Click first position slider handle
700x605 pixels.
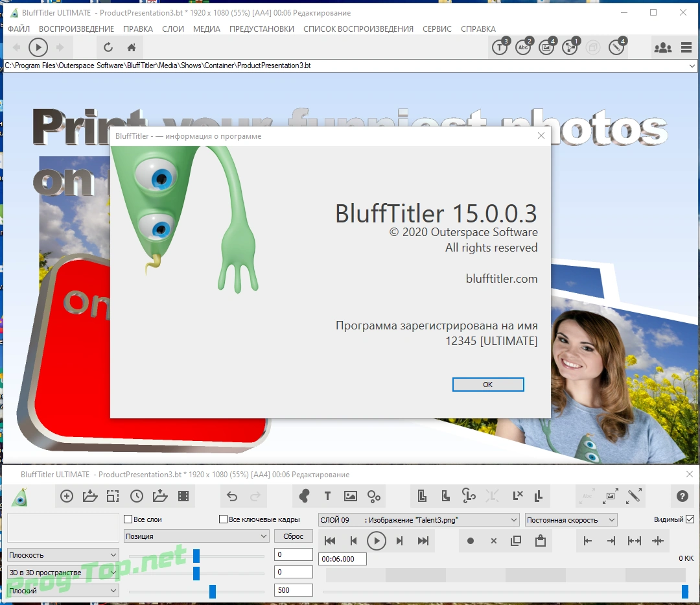(196, 556)
